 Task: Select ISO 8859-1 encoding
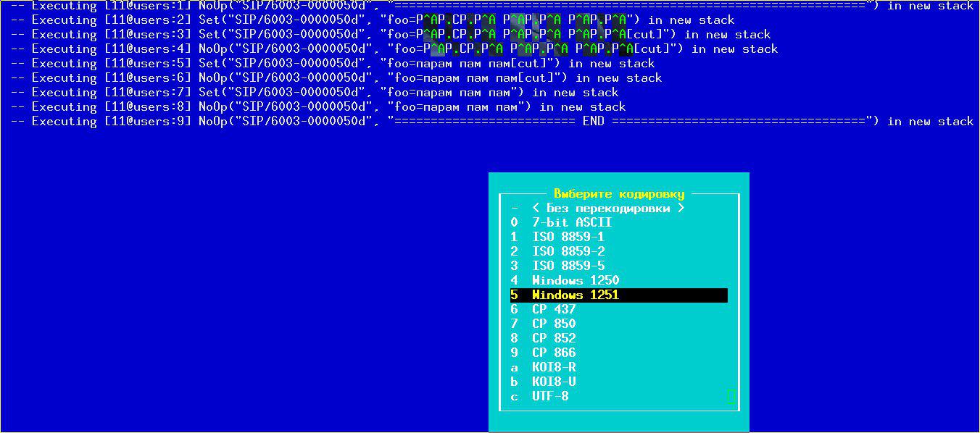coord(568,237)
